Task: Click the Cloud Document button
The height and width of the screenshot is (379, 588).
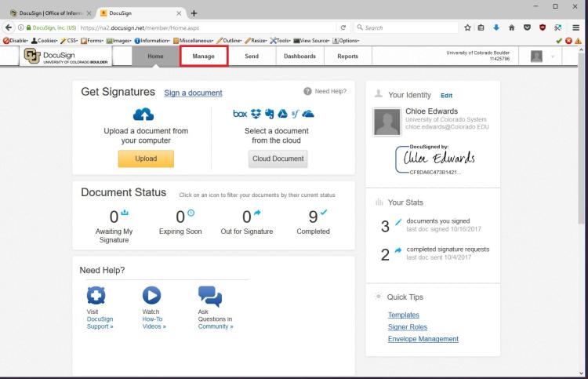Action: click(278, 159)
